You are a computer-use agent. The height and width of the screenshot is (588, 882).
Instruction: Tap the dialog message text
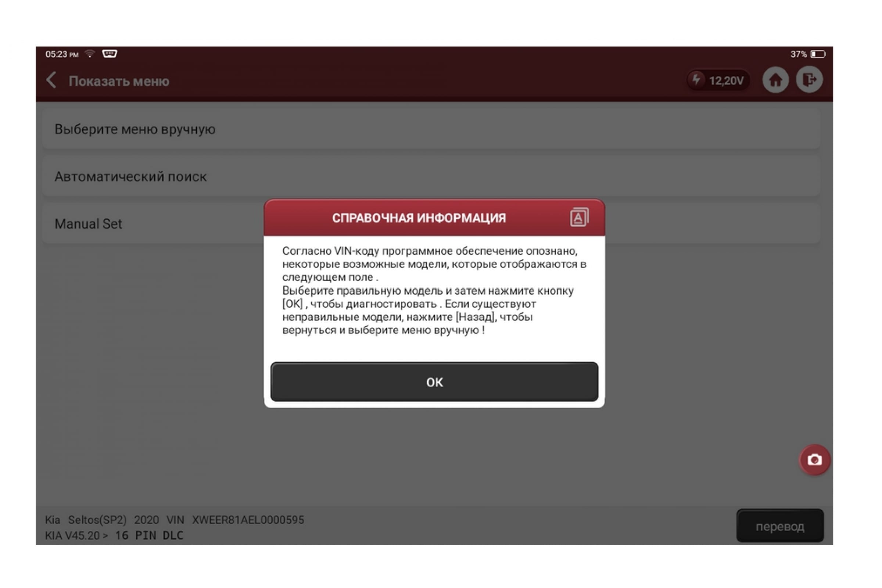434,290
